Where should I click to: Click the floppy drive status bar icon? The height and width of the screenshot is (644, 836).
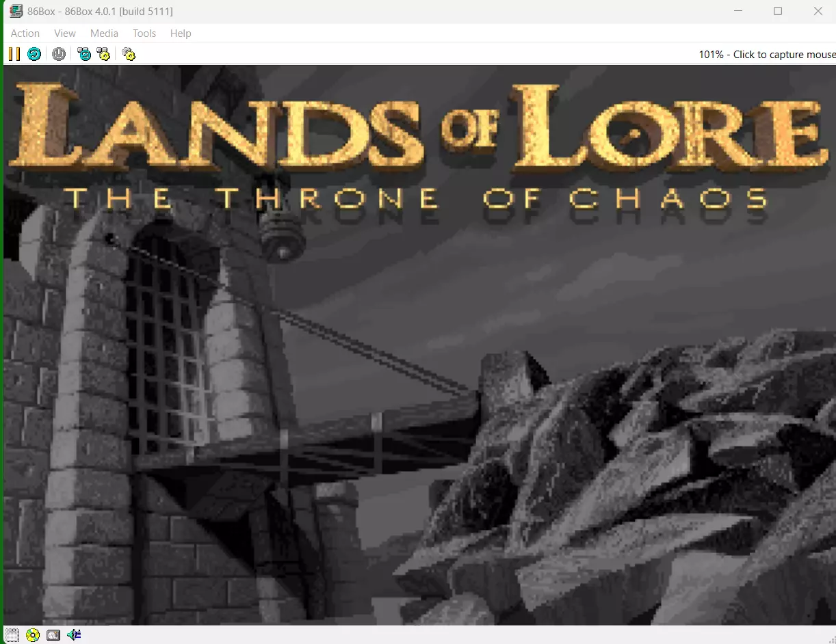point(12,635)
